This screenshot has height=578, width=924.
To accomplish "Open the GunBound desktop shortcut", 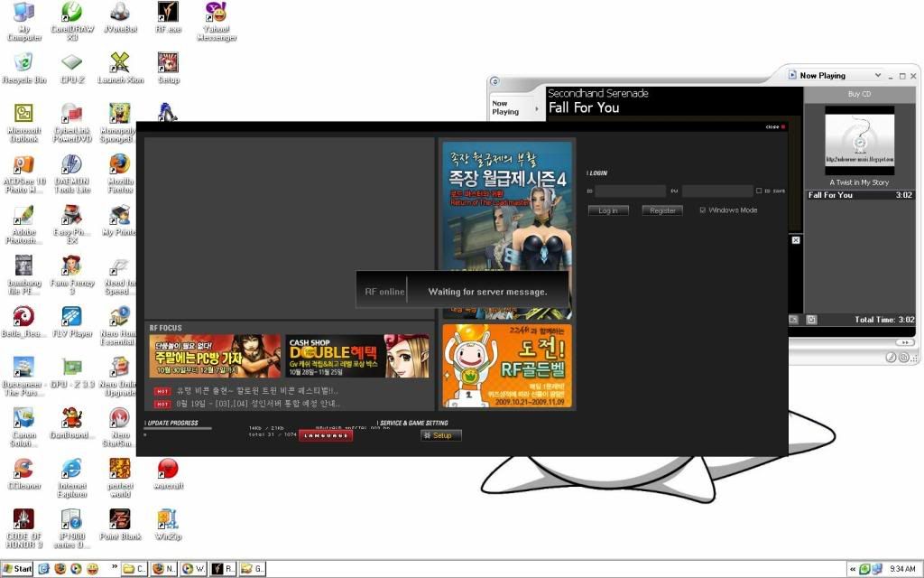I will coord(72,423).
